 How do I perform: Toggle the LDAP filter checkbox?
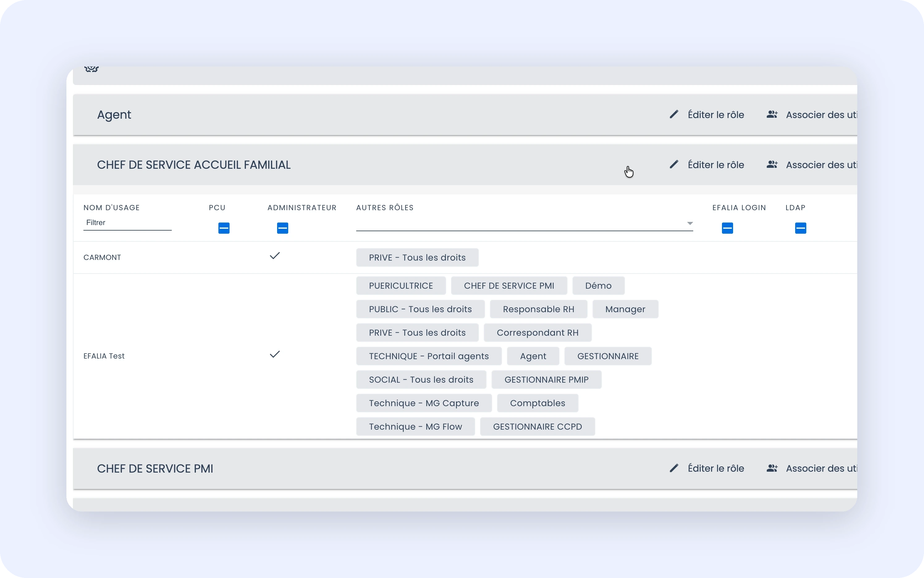point(801,228)
